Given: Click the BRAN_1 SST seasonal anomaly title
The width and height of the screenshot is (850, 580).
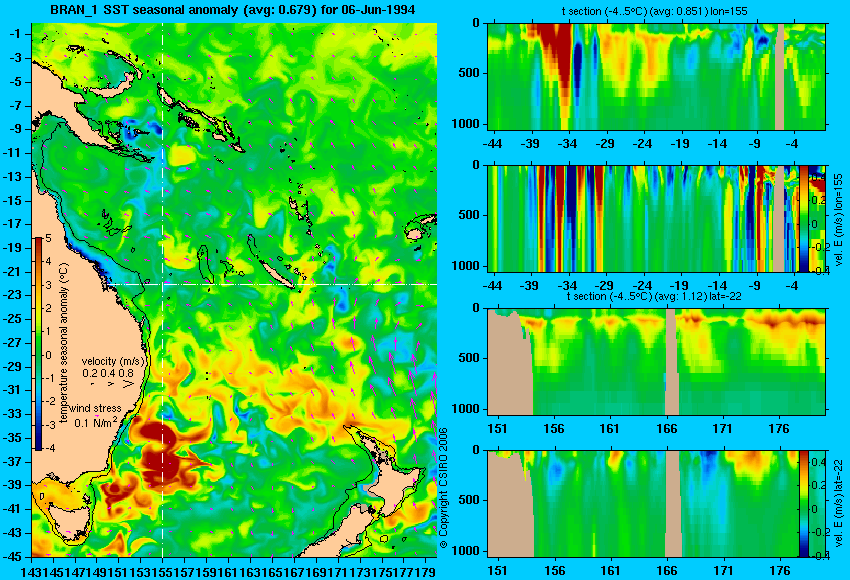Looking at the screenshot, I should 233,9.
